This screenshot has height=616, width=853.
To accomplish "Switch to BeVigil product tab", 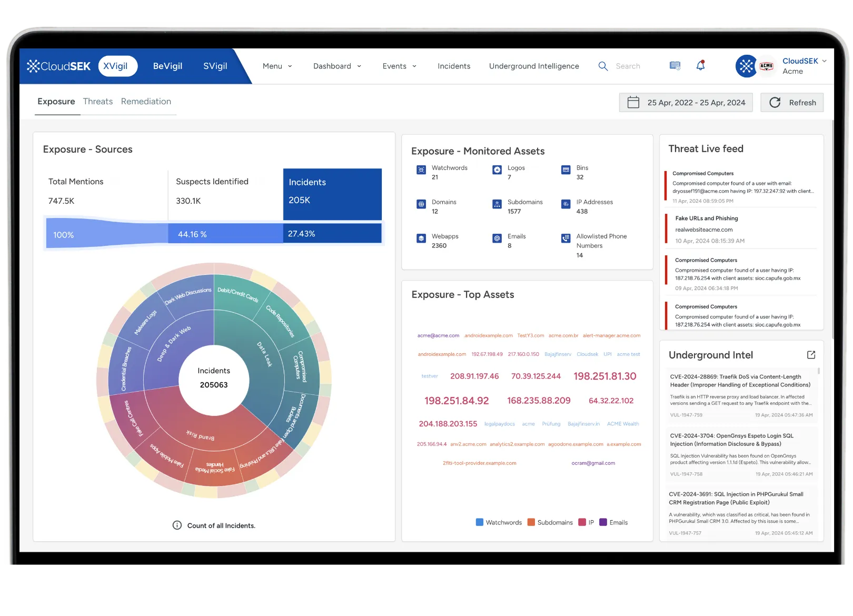I will click(167, 66).
